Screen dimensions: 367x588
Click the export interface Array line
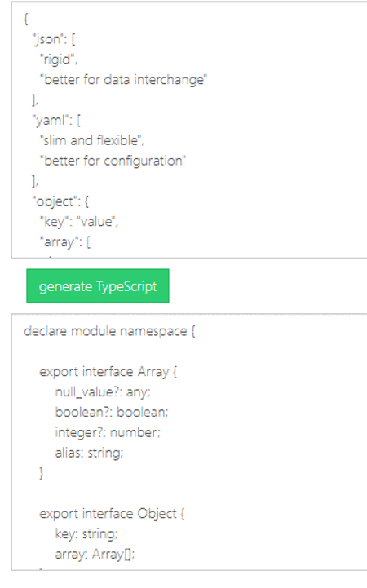pyautogui.click(x=108, y=372)
